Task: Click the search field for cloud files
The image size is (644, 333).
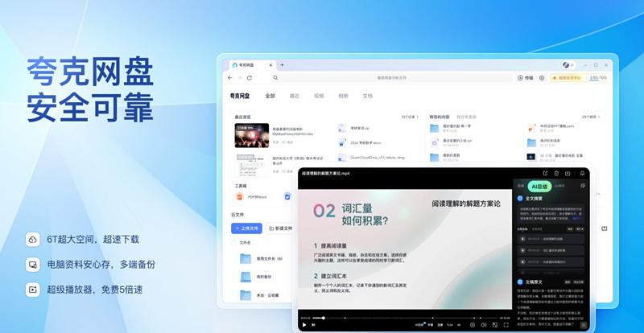Action: click(x=391, y=77)
